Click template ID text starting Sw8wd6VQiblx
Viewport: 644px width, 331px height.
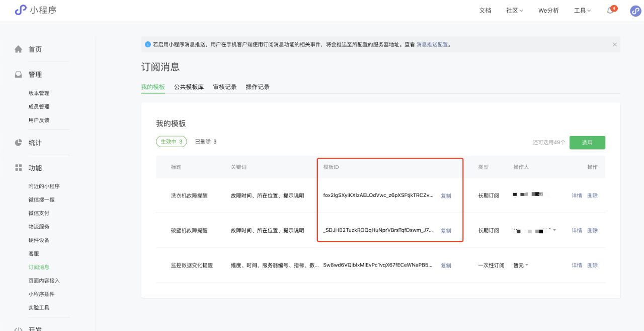(x=378, y=265)
